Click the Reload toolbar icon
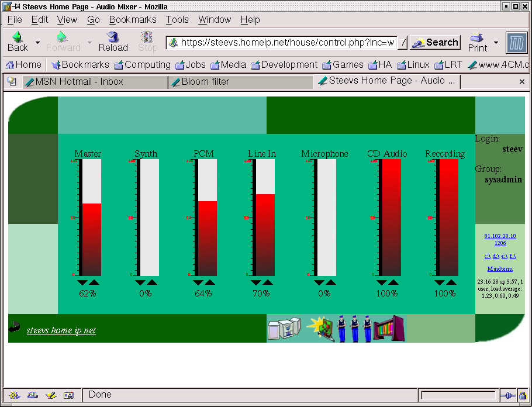The height and width of the screenshot is (407, 532). point(113,42)
